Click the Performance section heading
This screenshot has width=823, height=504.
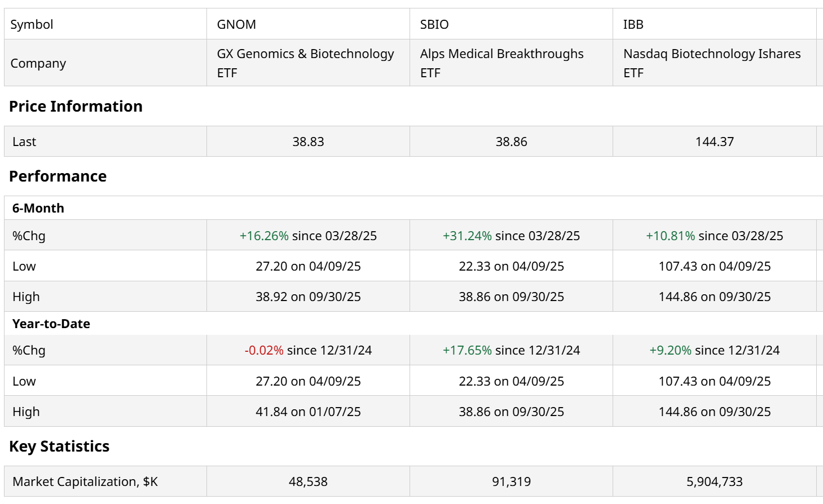click(x=58, y=176)
